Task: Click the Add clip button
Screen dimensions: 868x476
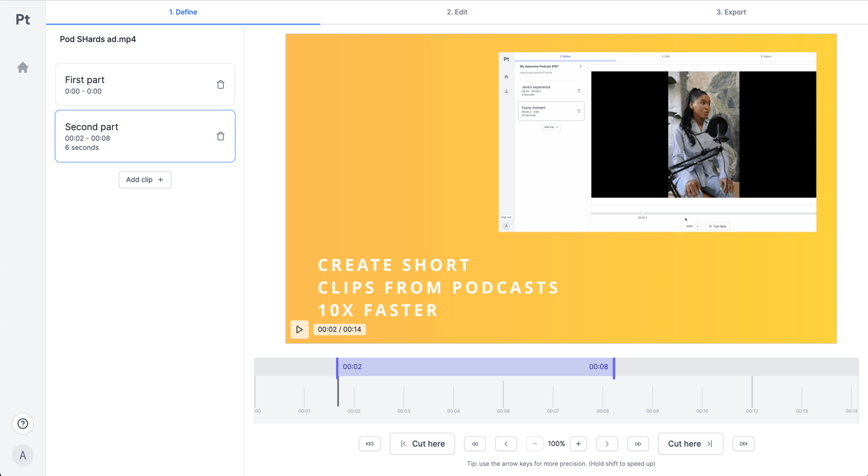Action: (x=145, y=180)
